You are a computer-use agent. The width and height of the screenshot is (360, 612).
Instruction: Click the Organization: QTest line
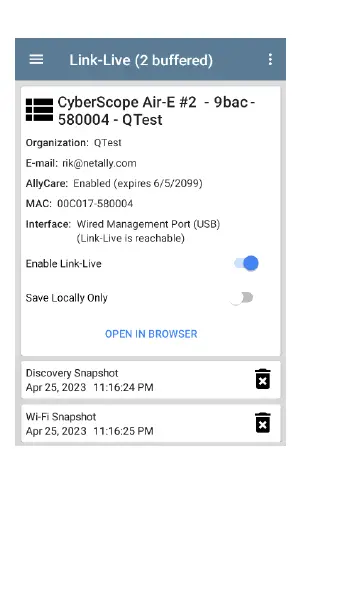(x=73, y=143)
